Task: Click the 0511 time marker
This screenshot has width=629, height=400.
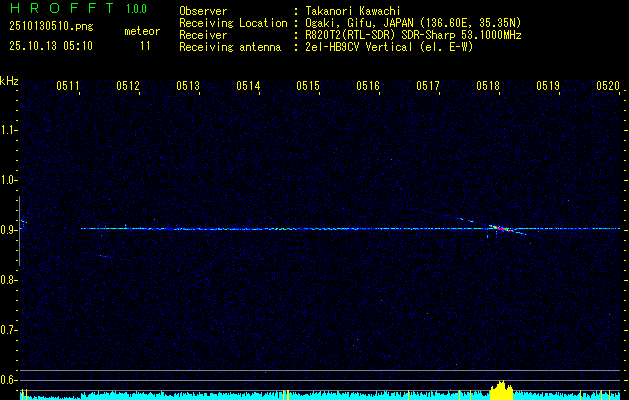Action: pos(67,85)
